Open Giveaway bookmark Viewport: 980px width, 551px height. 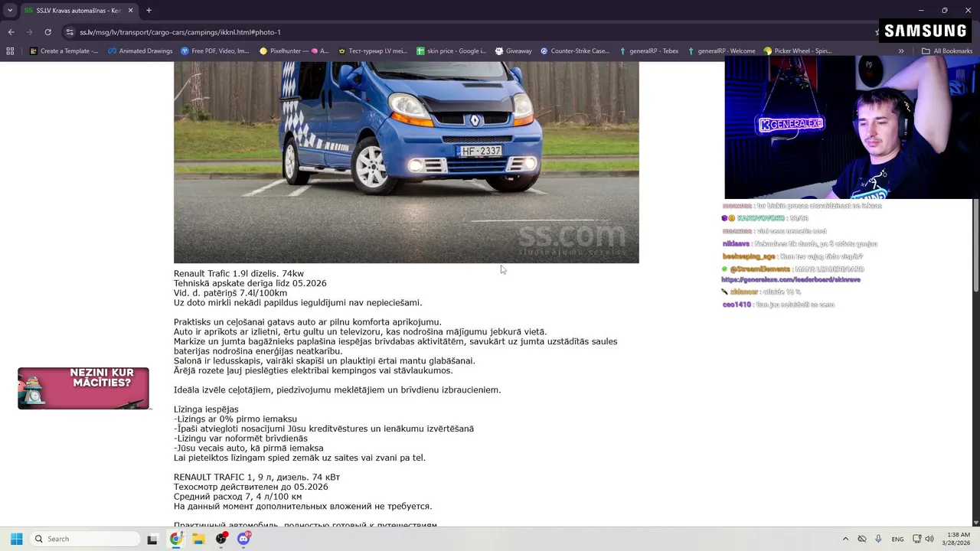514,51
